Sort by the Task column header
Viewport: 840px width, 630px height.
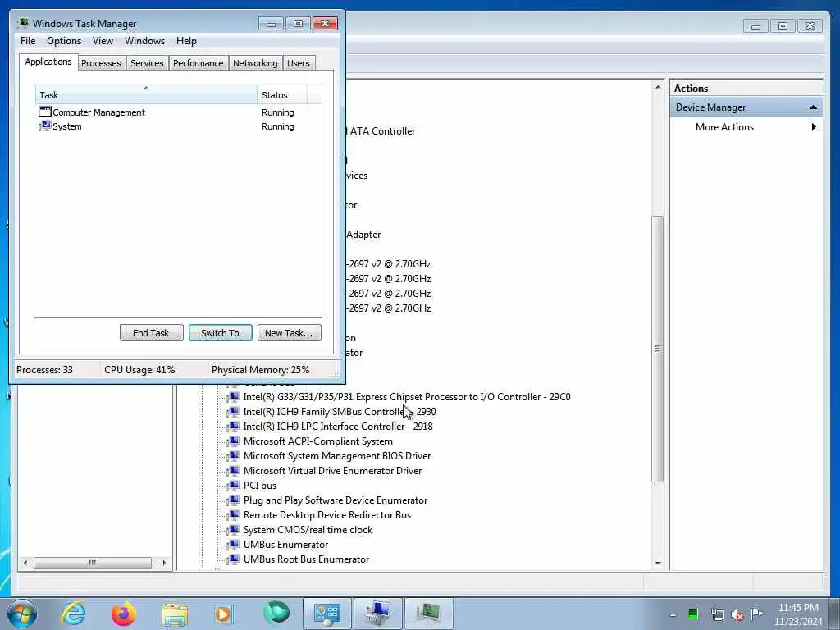pos(146,95)
